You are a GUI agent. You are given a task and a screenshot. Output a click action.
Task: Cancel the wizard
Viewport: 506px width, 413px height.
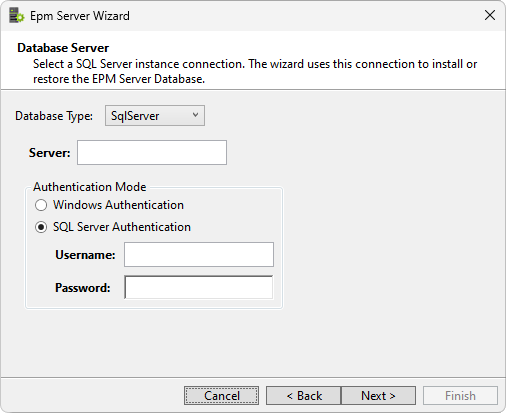pyautogui.click(x=221, y=396)
